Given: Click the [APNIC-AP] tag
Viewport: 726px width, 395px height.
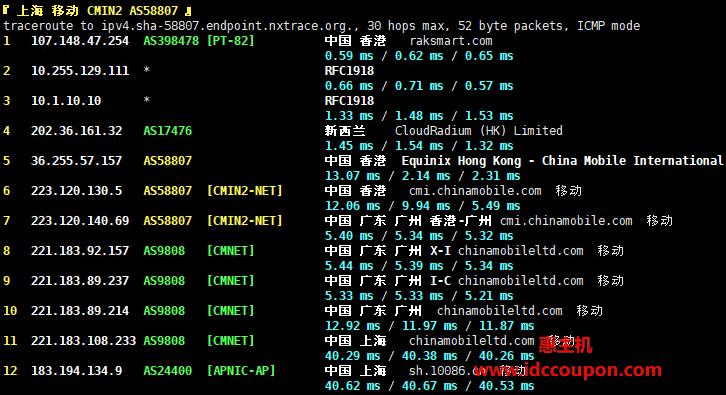Looking at the screenshot, I should 241,371.
